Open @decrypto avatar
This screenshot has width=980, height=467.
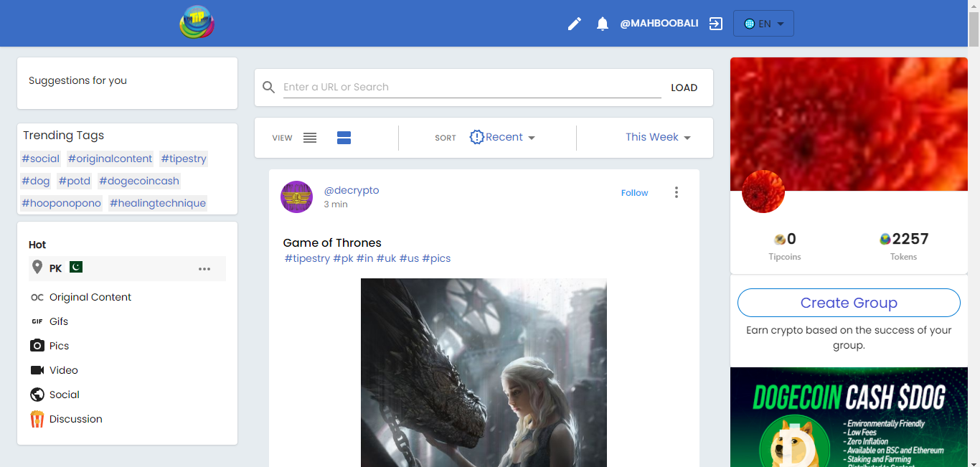pos(296,197)
